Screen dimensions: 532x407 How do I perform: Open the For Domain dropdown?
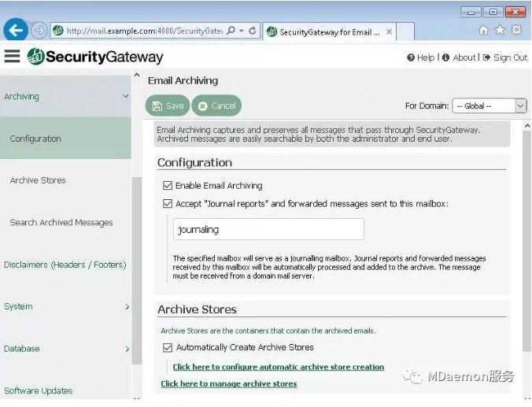pyautogui.click(x=490, y=106)
